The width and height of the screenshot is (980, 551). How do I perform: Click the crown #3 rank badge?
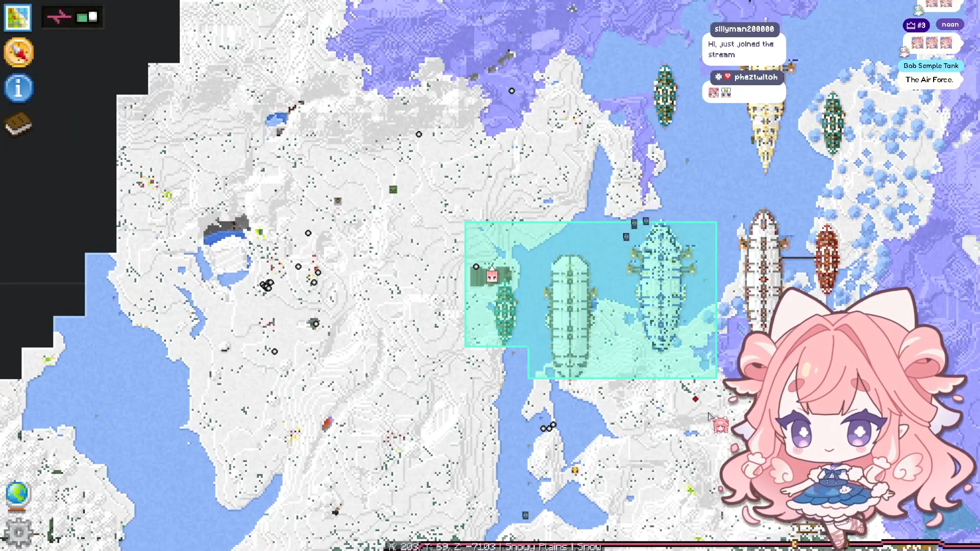point(916,25)
